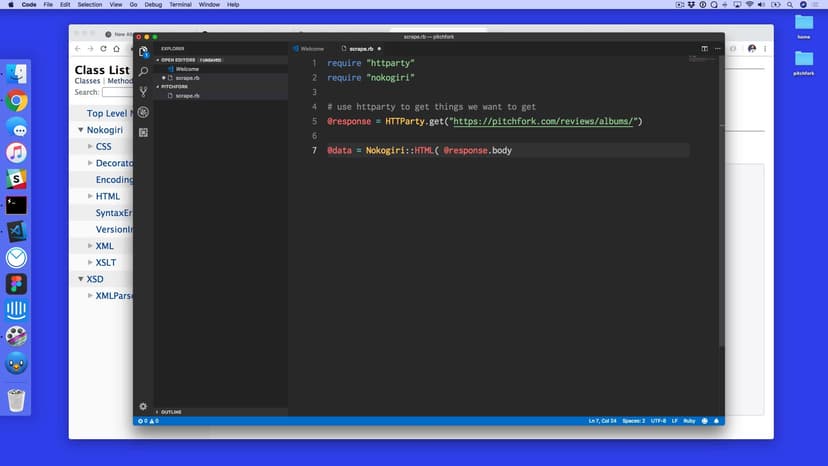The height and width of the screenshot is (466, 828).
Task: Open the Extensions view
Action: 144,132
